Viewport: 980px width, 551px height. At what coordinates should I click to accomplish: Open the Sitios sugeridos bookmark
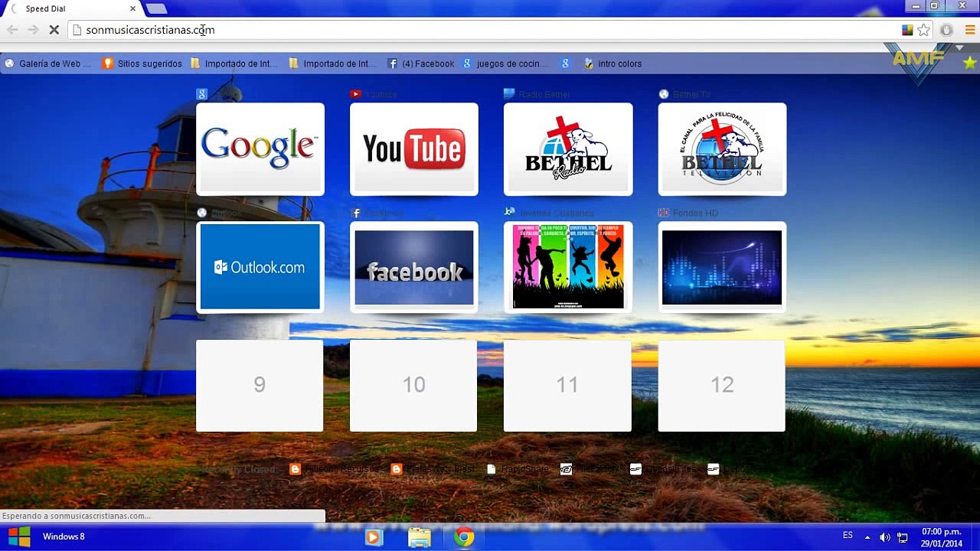pyautogui.click(x=142, y=64)
